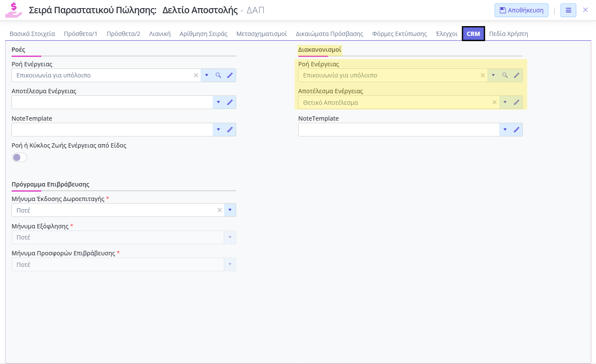This screenshot has height=364, width=596.
Task: Open the Φόρμες Εκτύπωσης tab
Action: tap(399, 34)
